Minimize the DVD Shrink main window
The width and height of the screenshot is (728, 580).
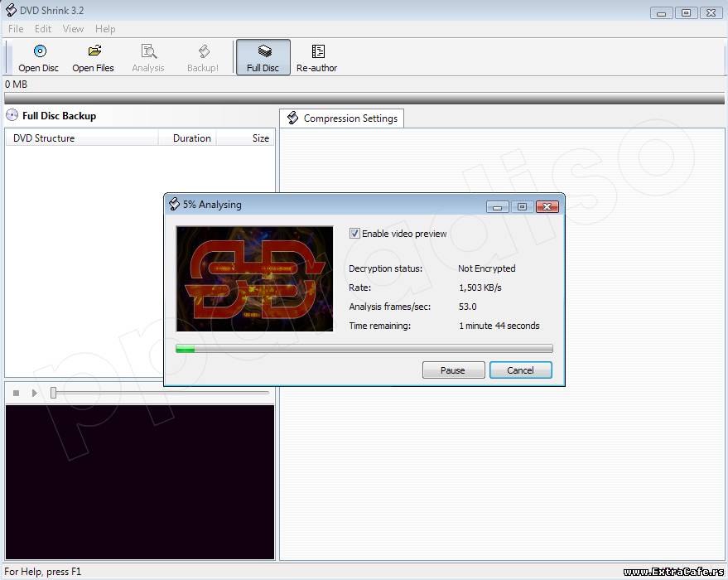(x=662, y=13)
